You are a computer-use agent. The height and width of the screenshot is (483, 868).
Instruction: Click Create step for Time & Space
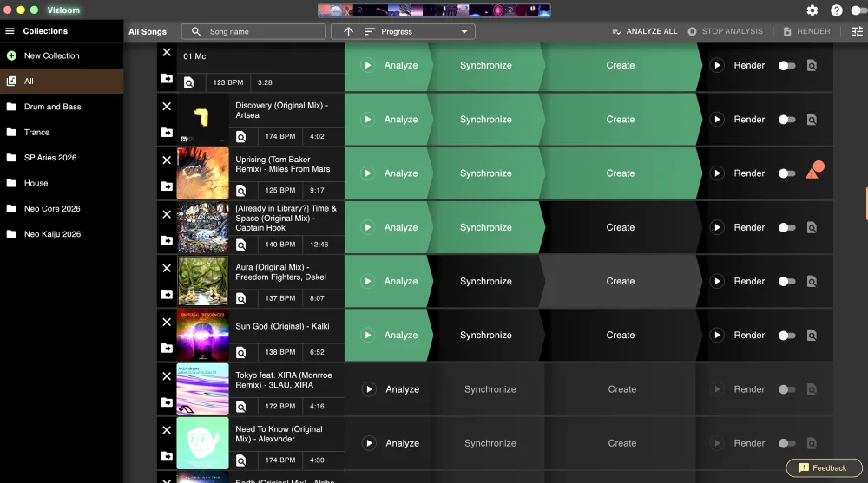pyautogui.click(x=620, y=227)
